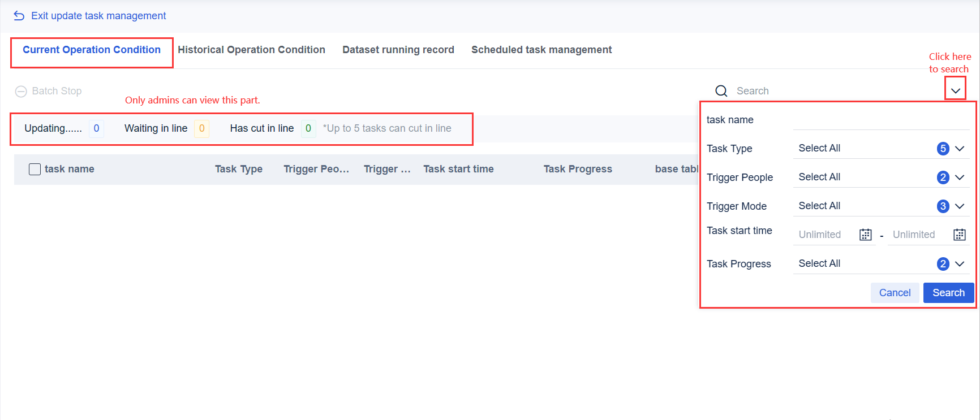Tick the select-all task name checkbox

click(x=35, y=169)
